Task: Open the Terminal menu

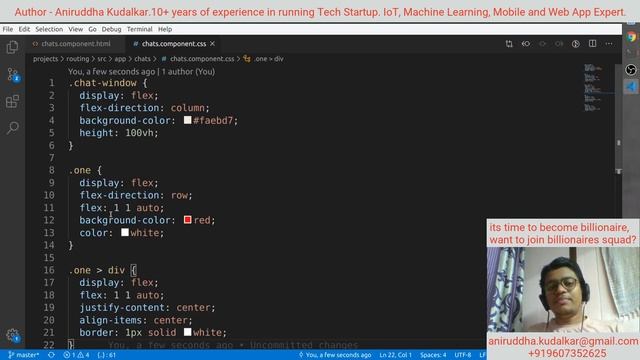Action: [139, 29]
